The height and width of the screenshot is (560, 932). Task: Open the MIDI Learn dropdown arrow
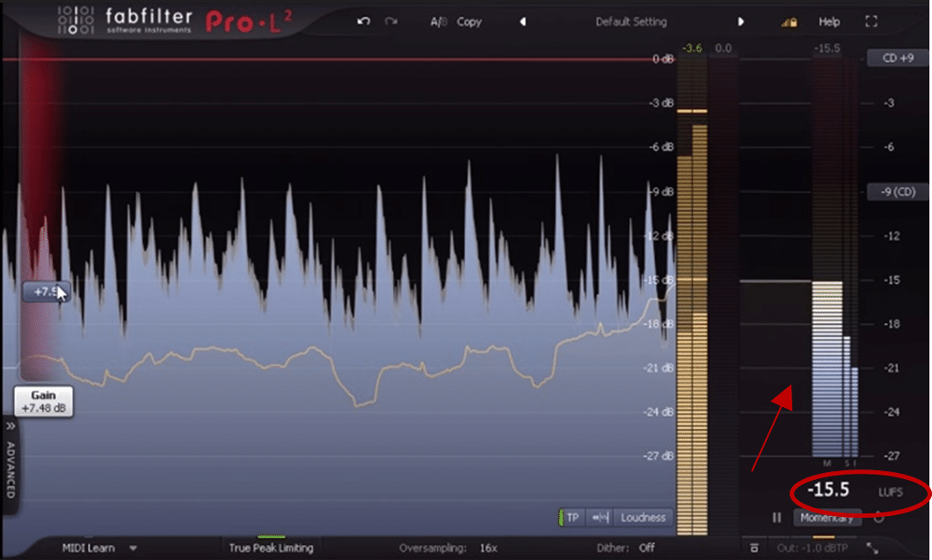[x=133, y=548]
